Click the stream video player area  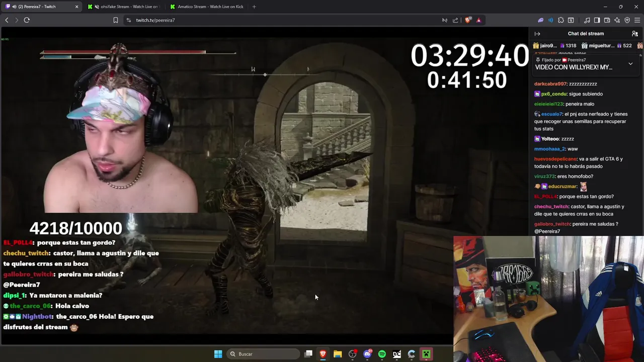tap(264, 186)
